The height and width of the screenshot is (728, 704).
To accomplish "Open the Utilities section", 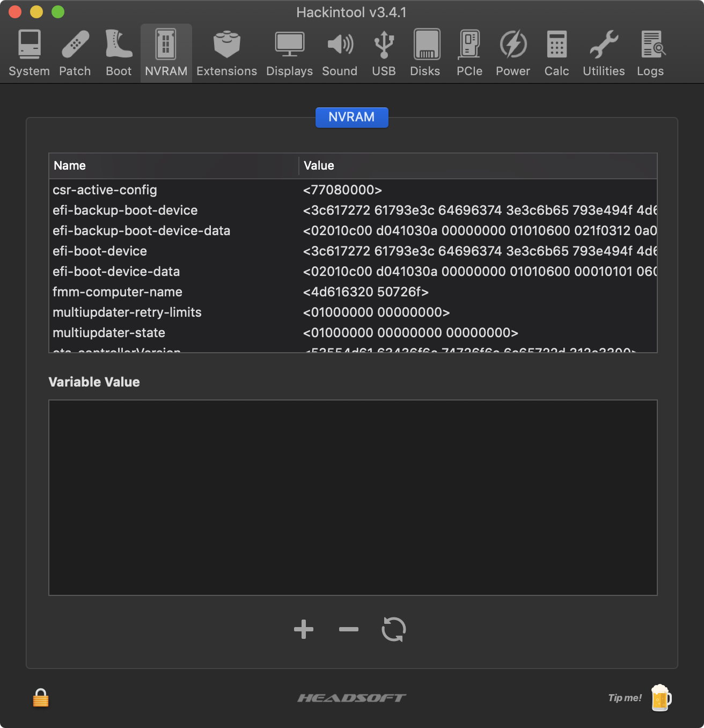I will (604, 53).
